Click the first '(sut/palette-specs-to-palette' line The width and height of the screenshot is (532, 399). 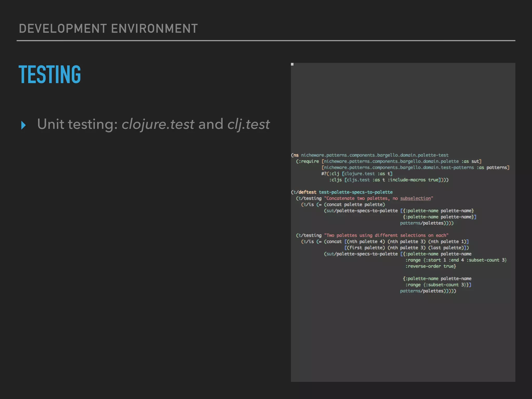[399, 211]
